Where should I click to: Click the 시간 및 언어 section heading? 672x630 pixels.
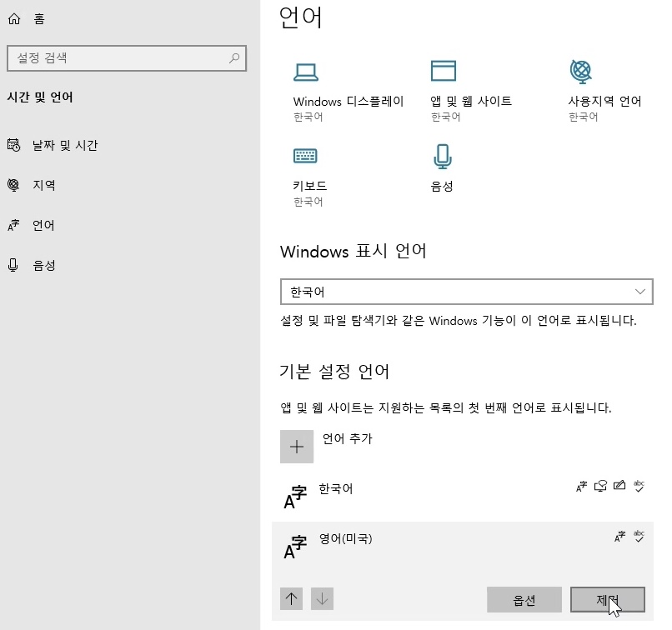[x=40, y=97]
